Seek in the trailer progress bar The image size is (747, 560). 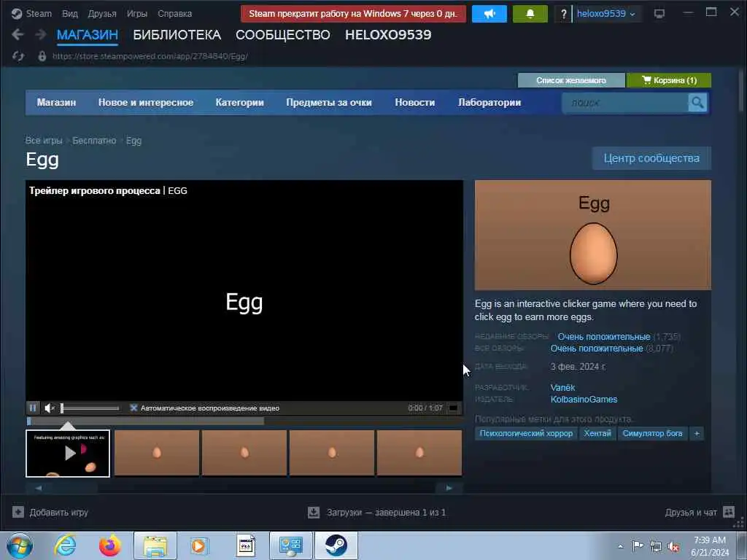244,421
